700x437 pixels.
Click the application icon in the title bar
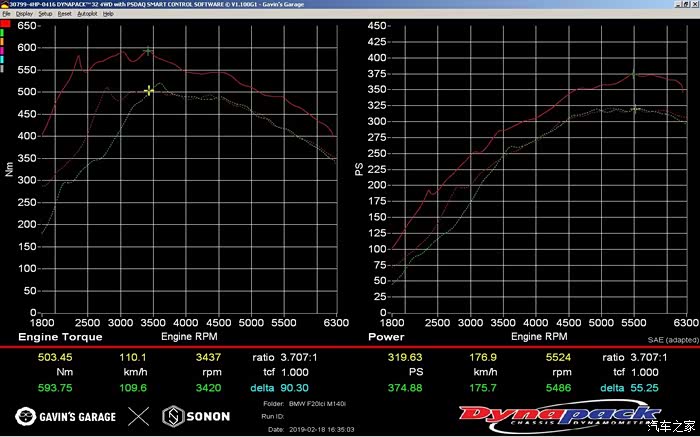coord(4,4)
